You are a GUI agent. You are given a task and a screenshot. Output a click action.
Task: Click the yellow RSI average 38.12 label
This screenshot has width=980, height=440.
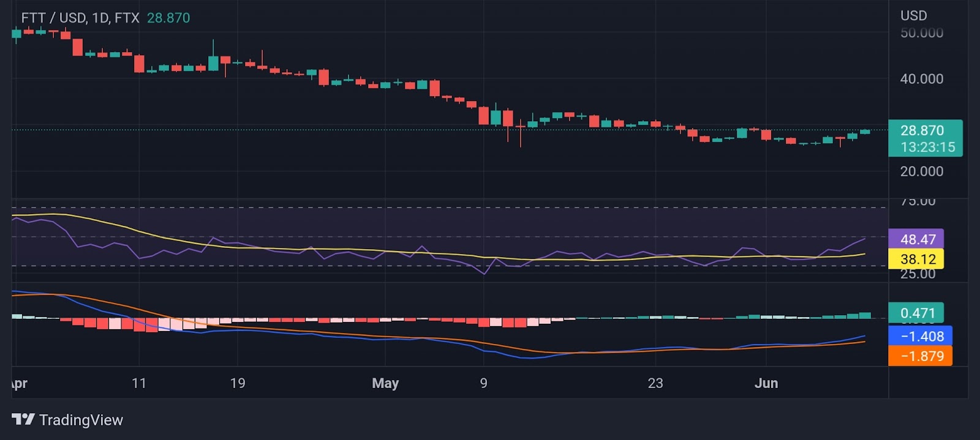point(916,259)
